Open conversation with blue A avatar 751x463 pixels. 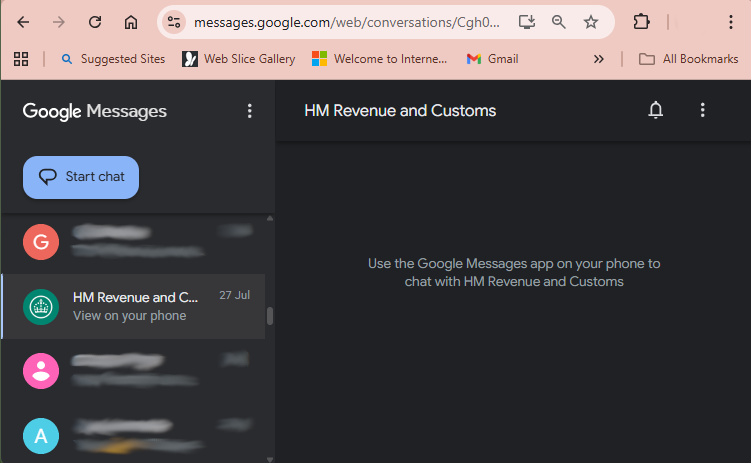(x=133, y=436)
